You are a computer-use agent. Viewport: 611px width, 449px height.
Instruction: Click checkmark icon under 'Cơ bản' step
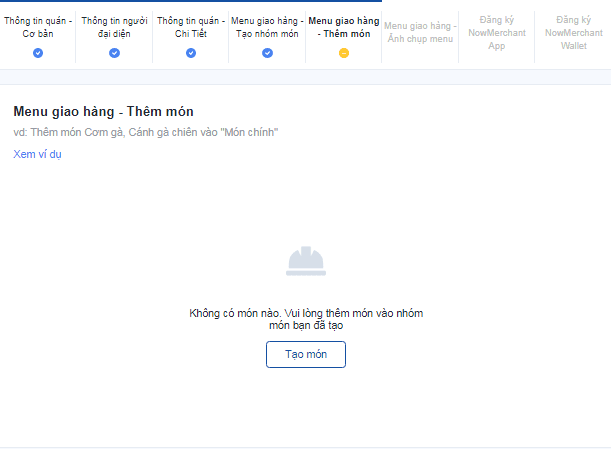pos(38,53)
